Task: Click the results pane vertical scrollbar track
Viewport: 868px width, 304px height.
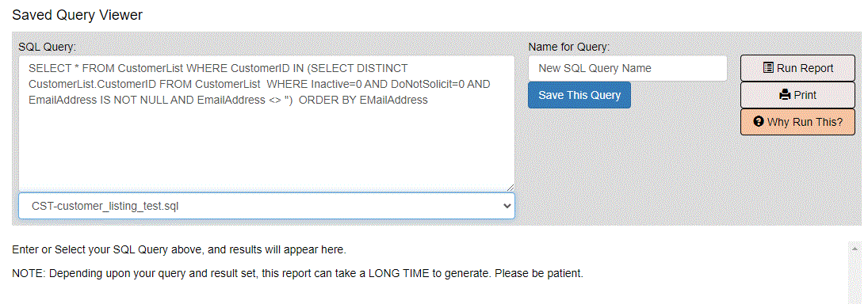Action: point(855,279)
